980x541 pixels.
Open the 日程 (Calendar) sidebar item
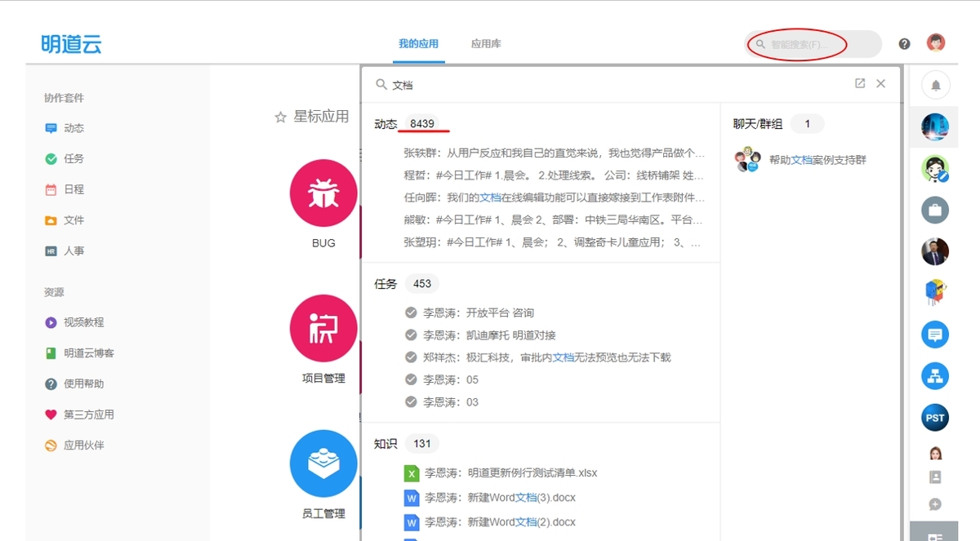click(x=69, y=188)
